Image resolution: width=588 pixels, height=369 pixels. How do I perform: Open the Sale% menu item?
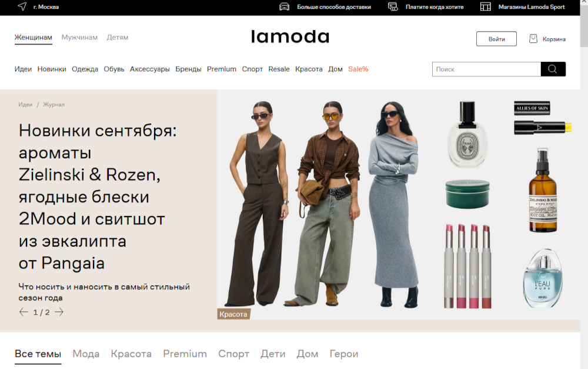point(358,69)
